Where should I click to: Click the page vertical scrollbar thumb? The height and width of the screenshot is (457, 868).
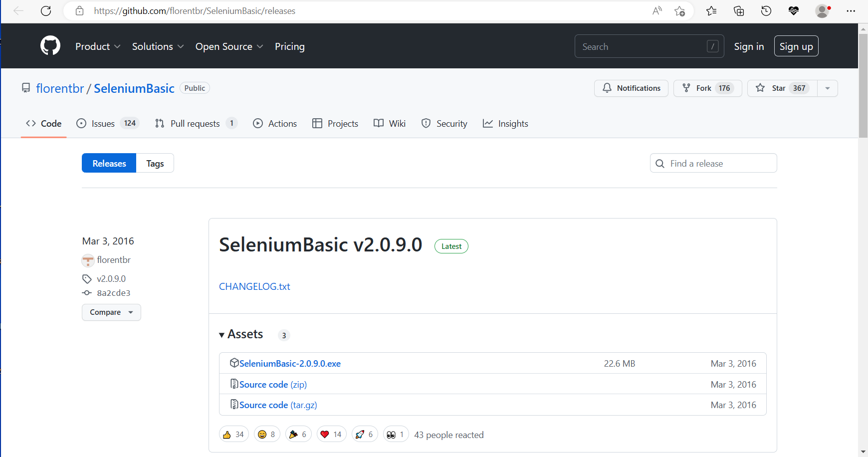863,86
